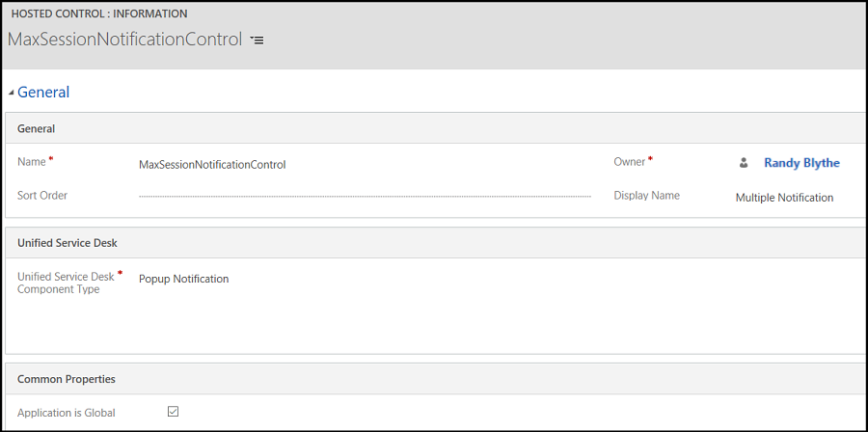Toggle the Application is Global checkbox
868x432 pixels.
[x=174, y=412]
